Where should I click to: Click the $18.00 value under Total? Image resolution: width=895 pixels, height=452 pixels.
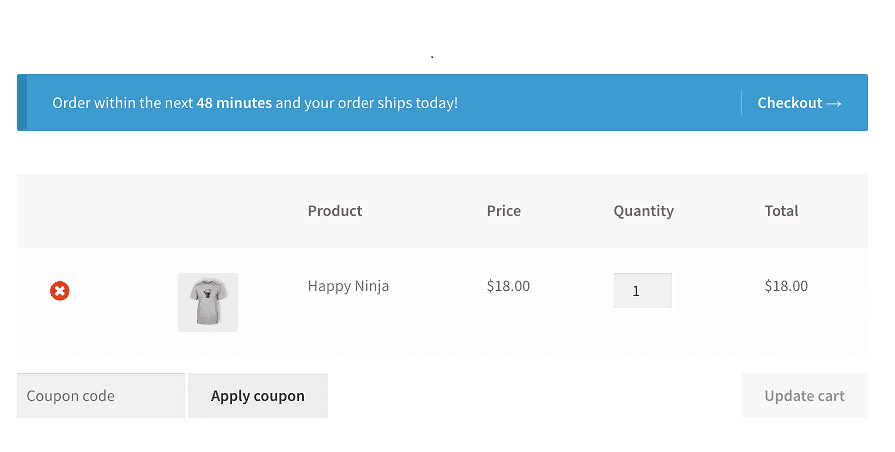click(x=786, y=286)
